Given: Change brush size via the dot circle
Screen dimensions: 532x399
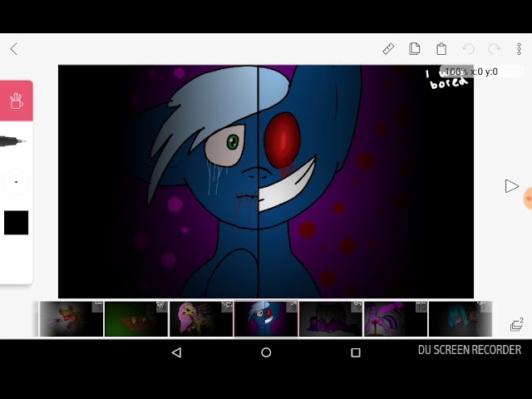Looking at the screenshot, I should tap(16, 182).
